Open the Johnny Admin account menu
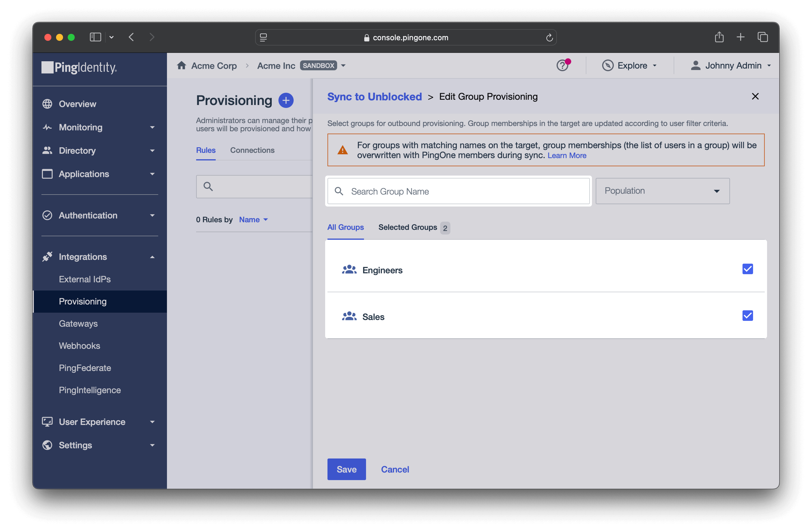Screen dimensions: 812x532 [731, 65]
